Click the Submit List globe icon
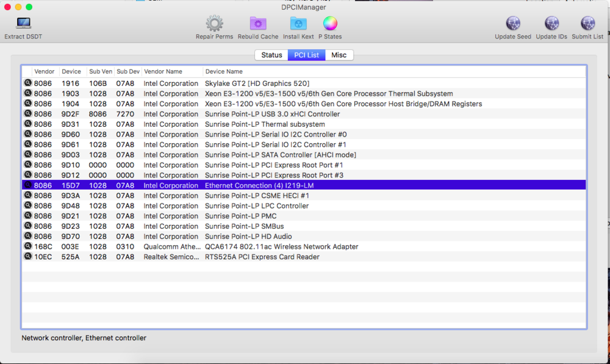 coord(587,24)
